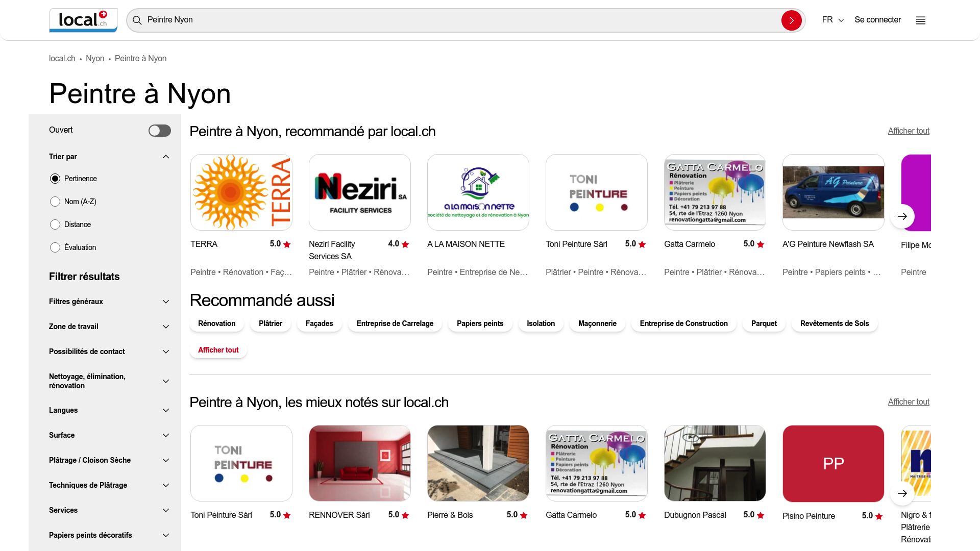Select the Papiers peints category chip
This screenshot has height=551, width=980.
tap(480, 323)
